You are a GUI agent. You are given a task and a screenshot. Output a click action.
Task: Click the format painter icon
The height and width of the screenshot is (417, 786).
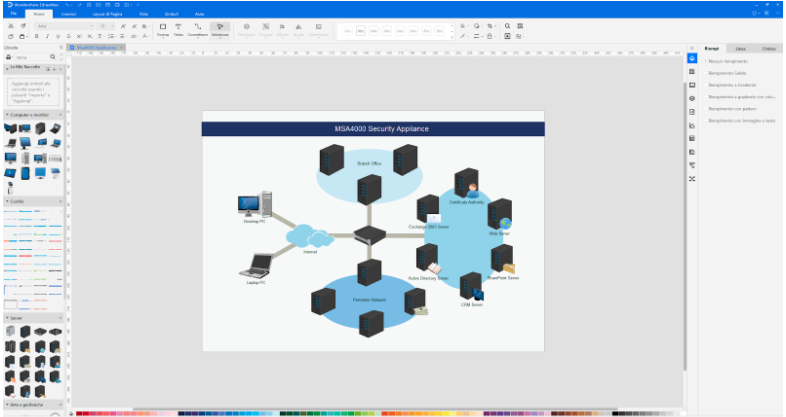pyautogui.click(x=23, y=26)
